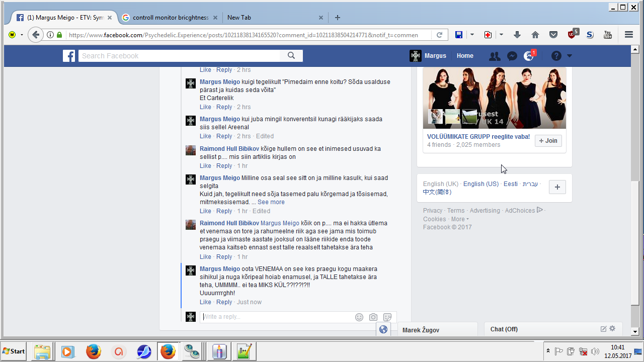
Task: Open the uBlock shield extension icon
Action: pos(572,34)
